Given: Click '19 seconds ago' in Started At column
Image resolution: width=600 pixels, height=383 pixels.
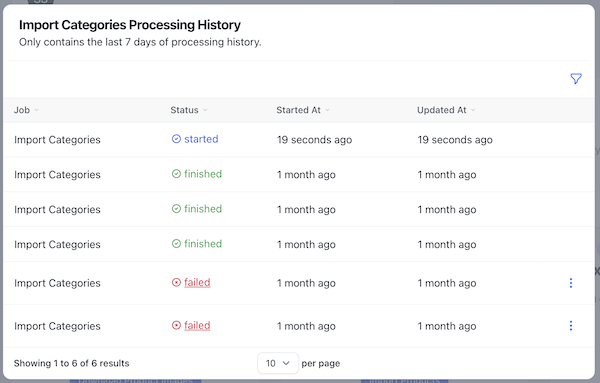Looking at the screenshot, I should point(315,140).
